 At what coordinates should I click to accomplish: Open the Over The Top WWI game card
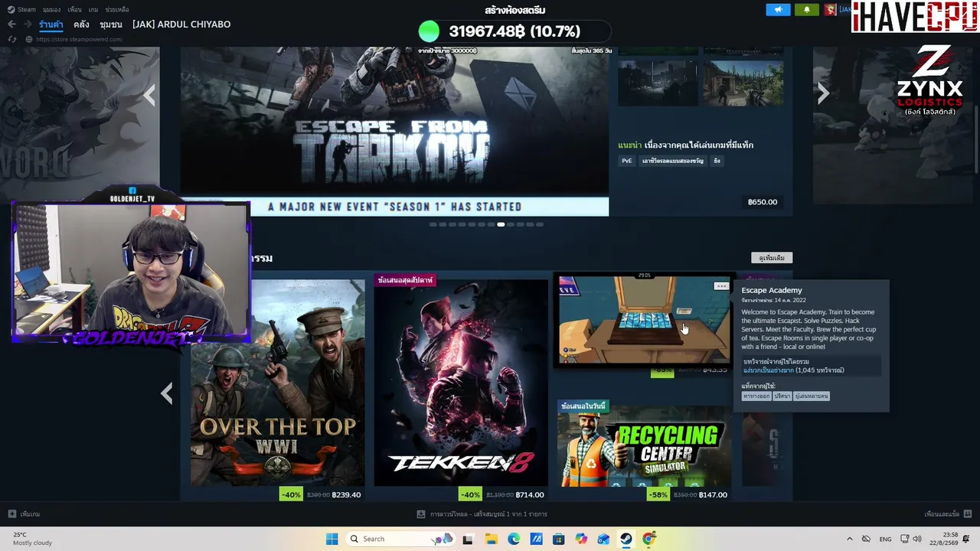[277, 383]
